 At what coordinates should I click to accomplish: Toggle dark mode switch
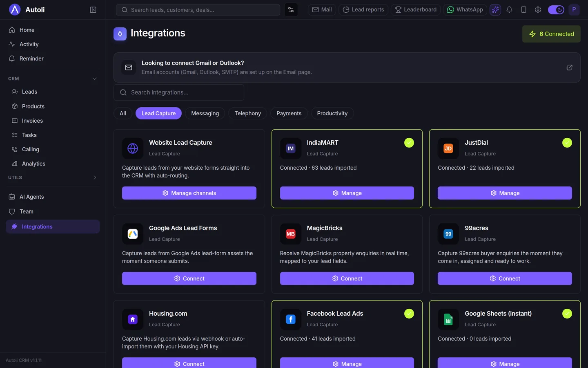556,10
